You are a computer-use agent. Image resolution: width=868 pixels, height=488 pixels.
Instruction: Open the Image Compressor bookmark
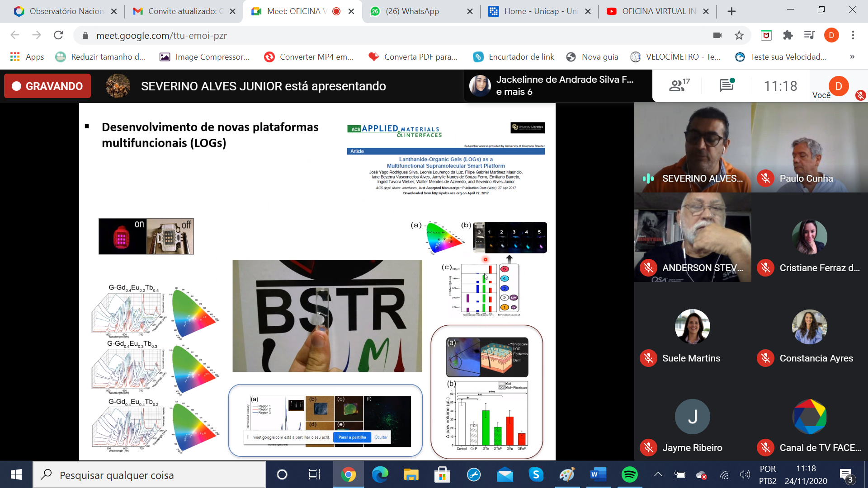205,57
